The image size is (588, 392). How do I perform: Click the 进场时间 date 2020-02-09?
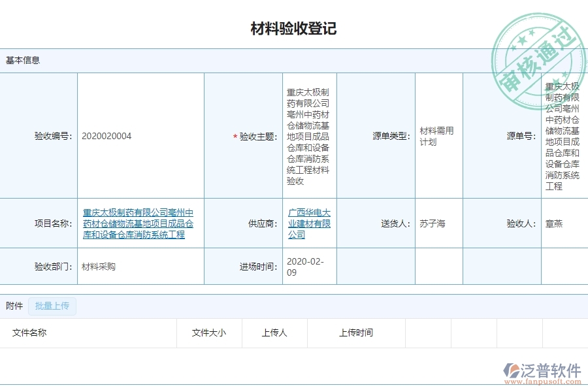[x=306, y=267]
